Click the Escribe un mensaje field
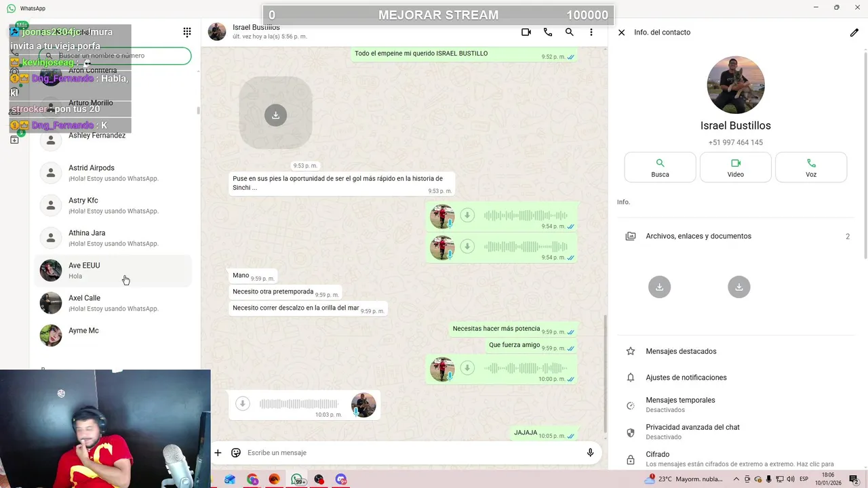The height and width of the screenshot is (488, 868). point(412,453)
